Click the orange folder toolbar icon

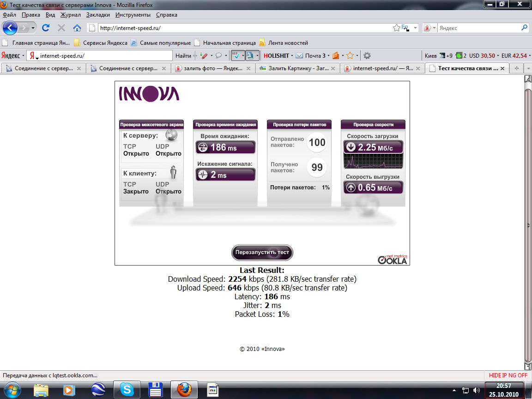pos(336,55)
